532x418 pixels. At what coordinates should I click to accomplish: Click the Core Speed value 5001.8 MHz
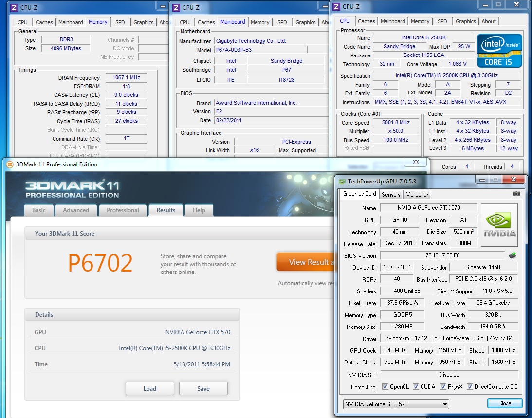click(x=396, y=123)
